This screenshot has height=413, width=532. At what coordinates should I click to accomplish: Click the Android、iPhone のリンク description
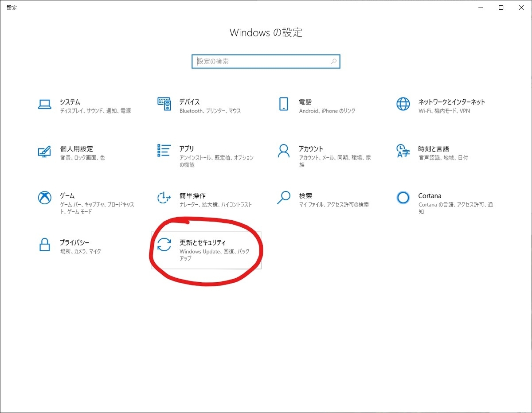click(327, 111)
